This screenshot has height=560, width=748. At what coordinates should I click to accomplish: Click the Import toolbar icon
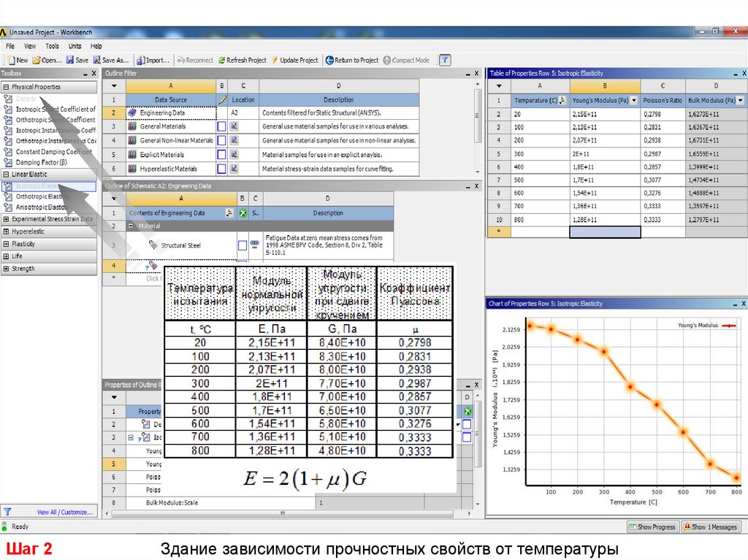tap(140, 61)
